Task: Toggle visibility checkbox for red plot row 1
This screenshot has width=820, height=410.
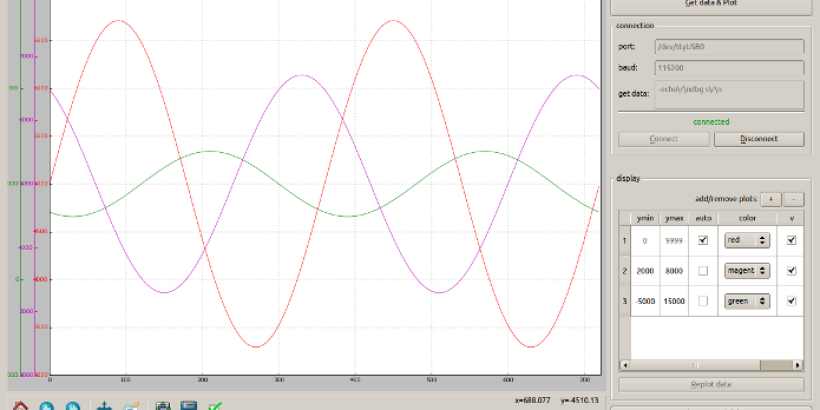Action: (791, 241)
